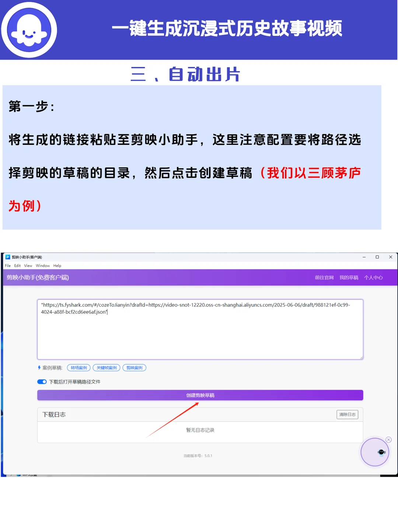Click the 下载日志 header
Viewport: 398px width, 532px height.
coord(54,414)
